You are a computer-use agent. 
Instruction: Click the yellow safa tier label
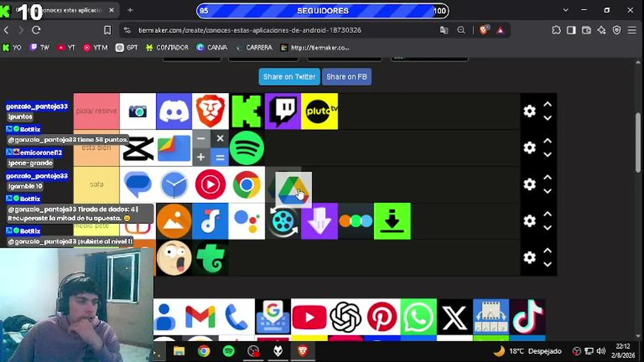coord(97,185)
